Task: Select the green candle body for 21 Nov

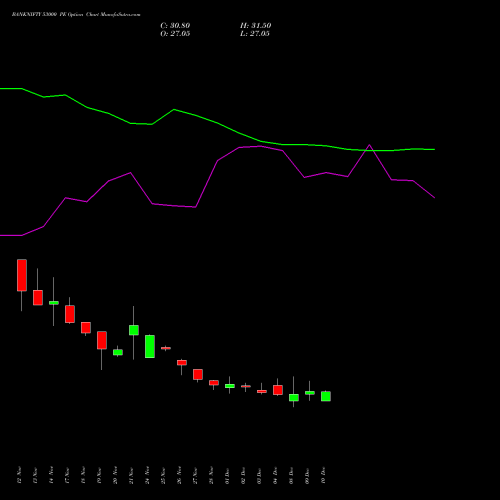Action: coord(134,330)
